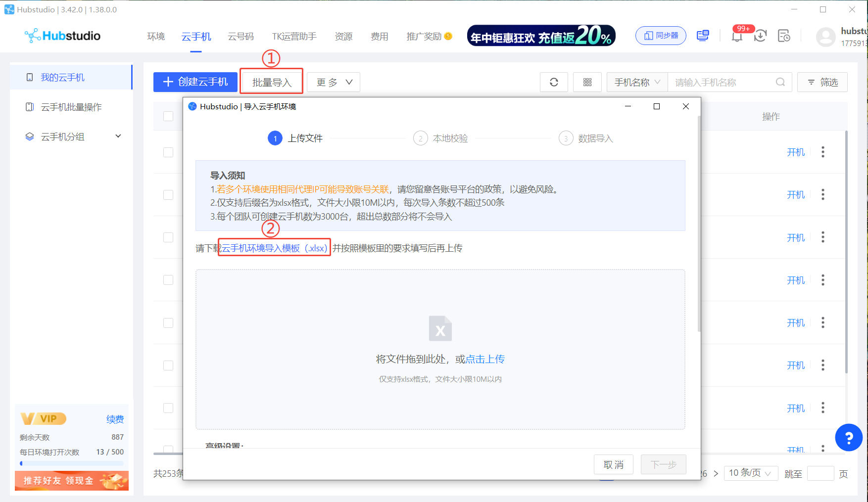Click the VIP badge icon

(44, 419)
